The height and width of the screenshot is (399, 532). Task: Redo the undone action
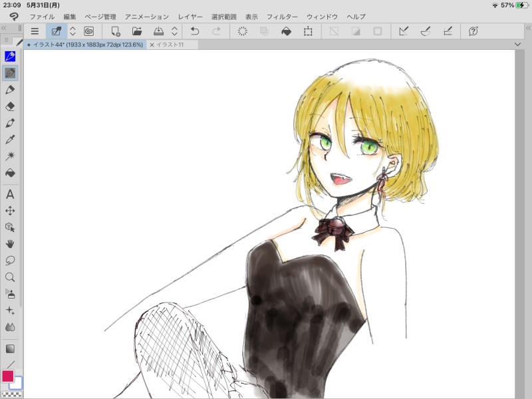[216, 31]
